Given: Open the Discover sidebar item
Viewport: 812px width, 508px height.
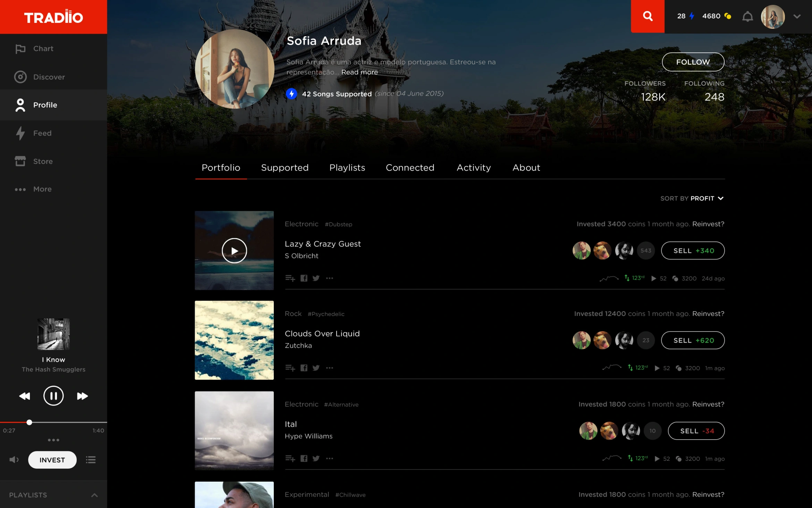Looking at the screenshot, I should pyautogui.click(x=49, y=77).
